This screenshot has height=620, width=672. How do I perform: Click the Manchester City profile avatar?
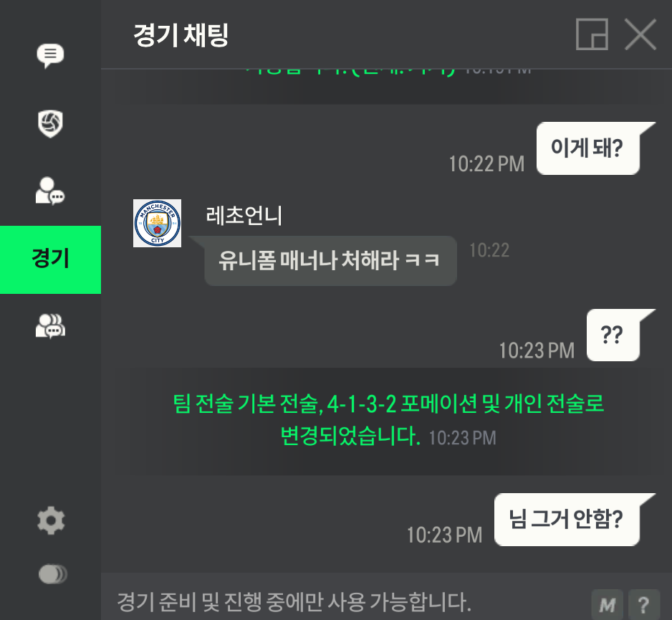[158, 223]
